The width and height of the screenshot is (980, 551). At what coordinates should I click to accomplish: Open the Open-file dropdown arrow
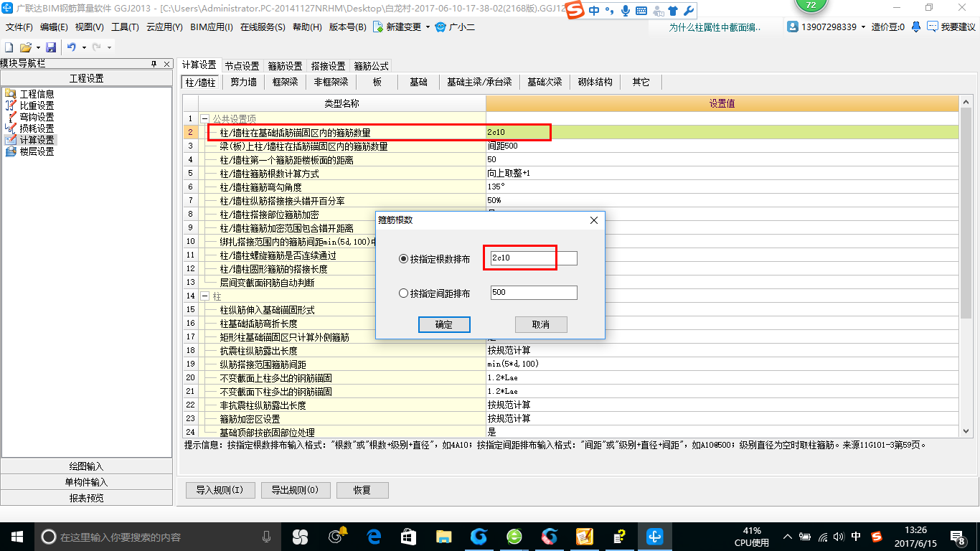[37, 47]
